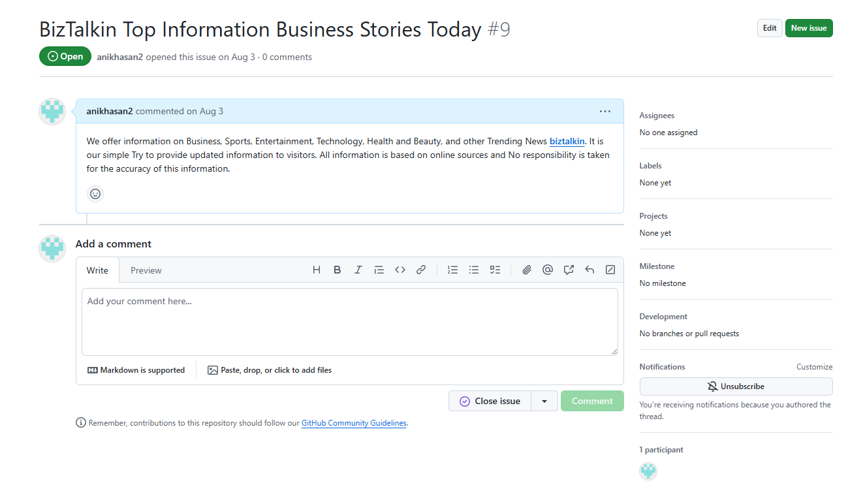Add emoji reaction to anikhasan2's comment
The image size is (863, 504).
(95, 194)
